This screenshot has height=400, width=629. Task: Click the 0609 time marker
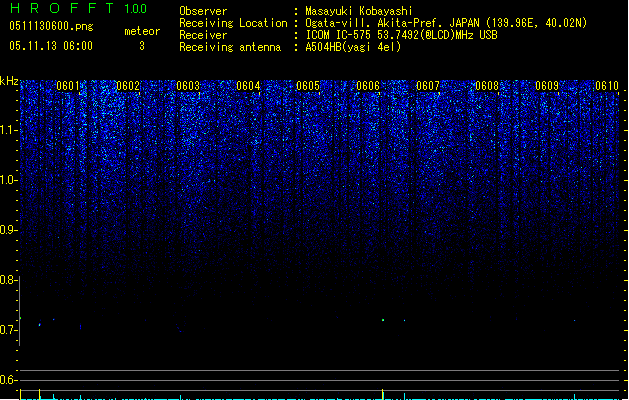547,86
